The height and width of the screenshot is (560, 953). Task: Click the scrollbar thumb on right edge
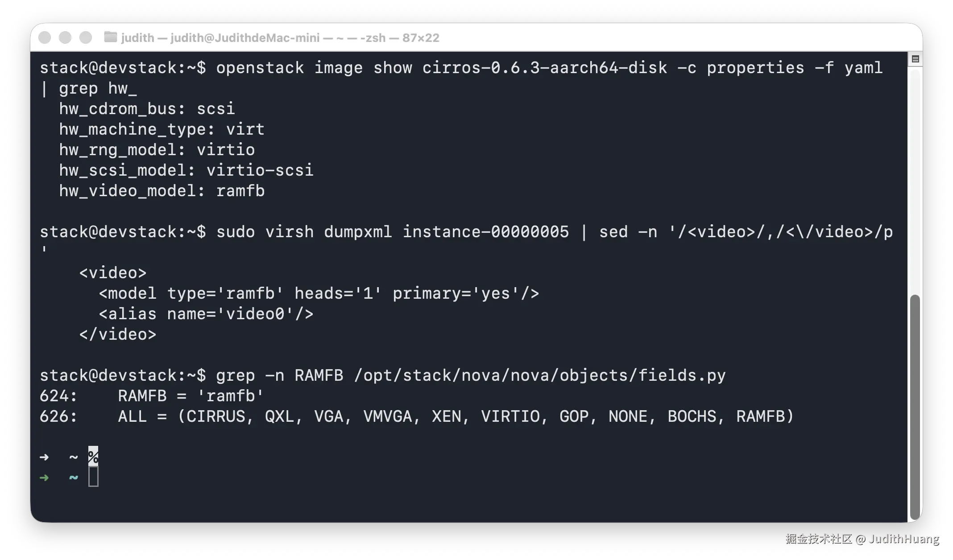[x=915, y=407]
